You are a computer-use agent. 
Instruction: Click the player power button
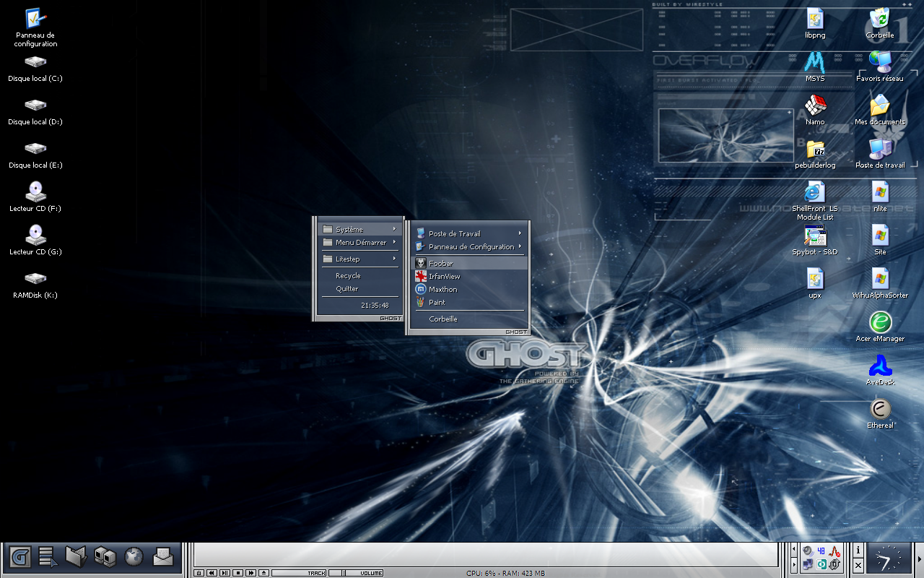click(x=199, y=573)
